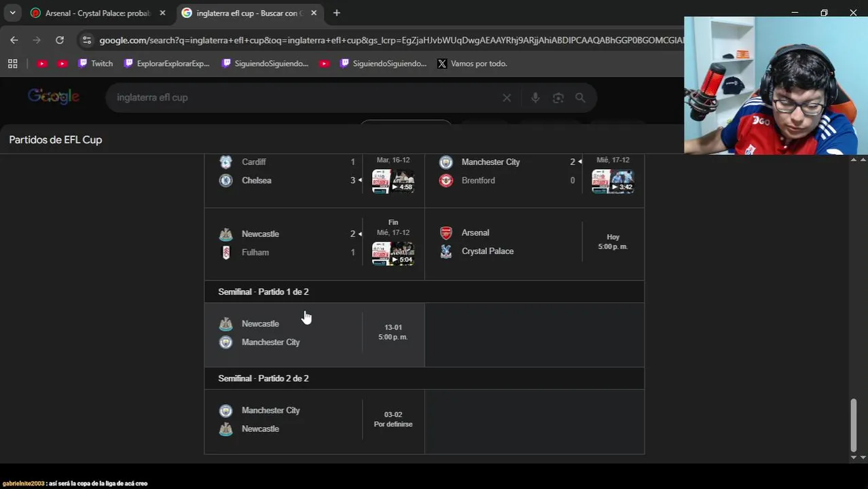Play Newcastle vs Fulham highlights video
Screen dimensions: 868x489
tap(393, 253)
